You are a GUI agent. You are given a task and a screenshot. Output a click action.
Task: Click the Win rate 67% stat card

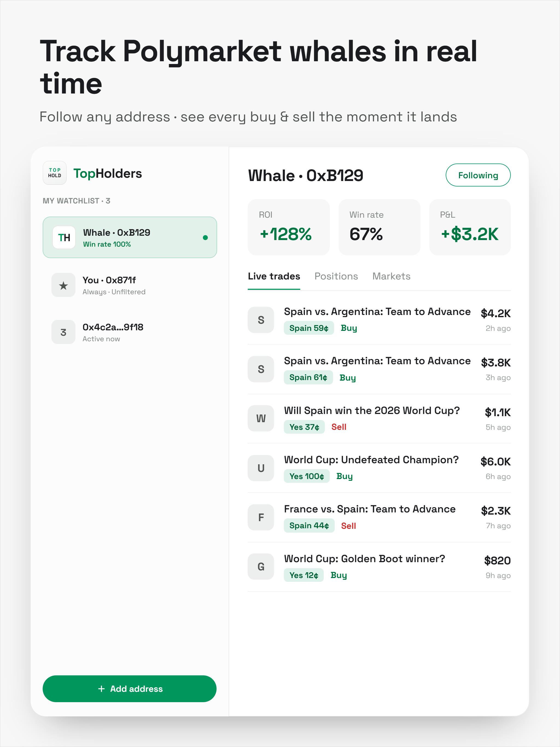379,227
